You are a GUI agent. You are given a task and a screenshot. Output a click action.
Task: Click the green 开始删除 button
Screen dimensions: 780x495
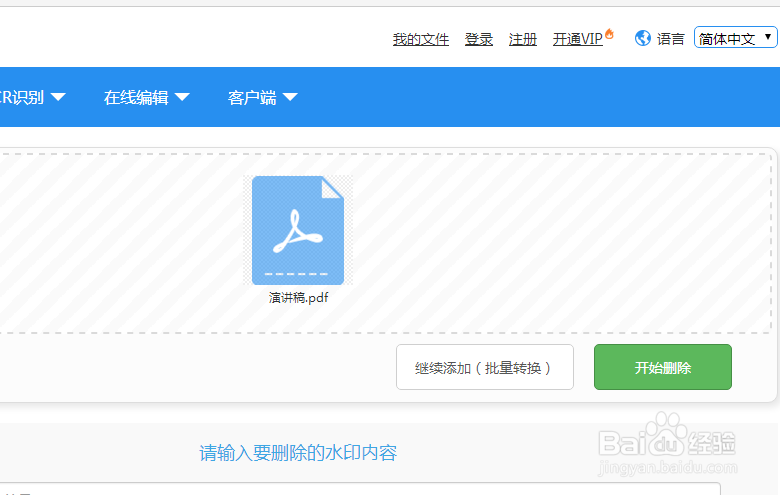(x=663, y=367)
